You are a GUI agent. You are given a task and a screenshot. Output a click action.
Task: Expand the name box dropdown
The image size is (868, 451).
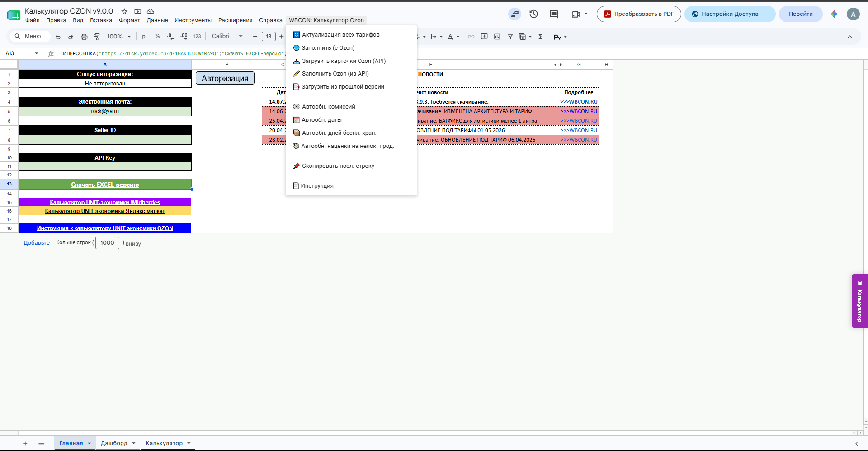36,53
